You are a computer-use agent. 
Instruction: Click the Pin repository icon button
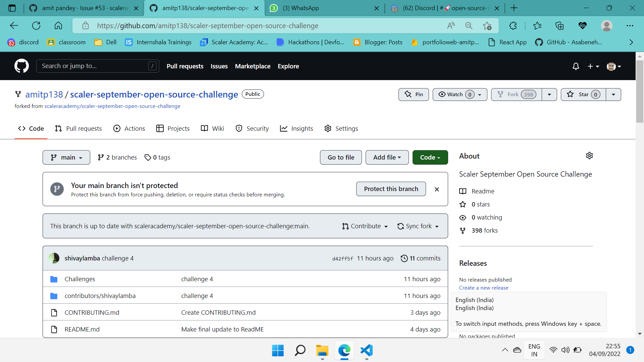pos(413,94)
